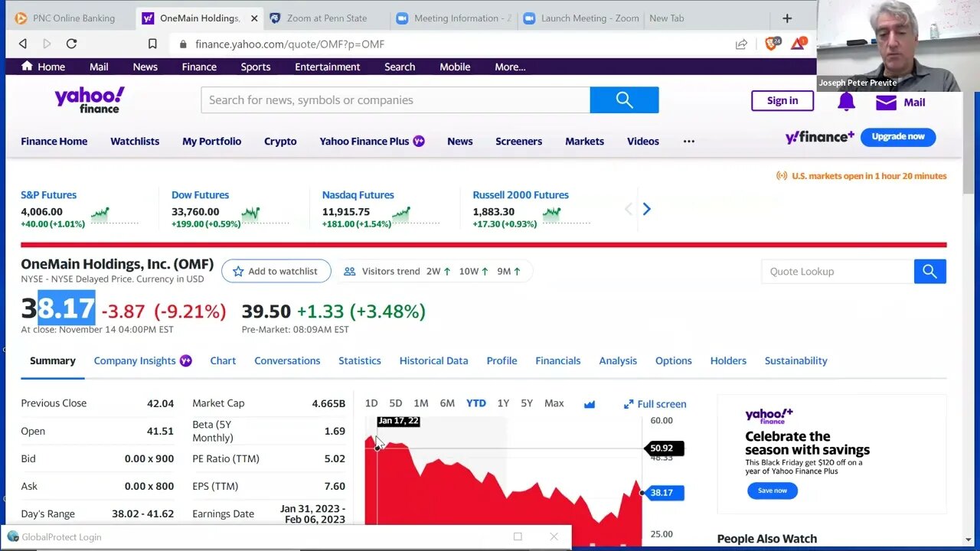Click the Upgrade now button
This screenshot has width=980, height=551.
[898, 137]
